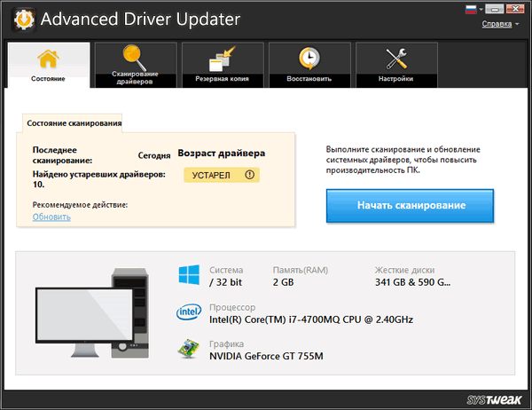Screen dimensions: 532x410
Task: Click the Windows logo next to Система
Action: coord(189,274)
